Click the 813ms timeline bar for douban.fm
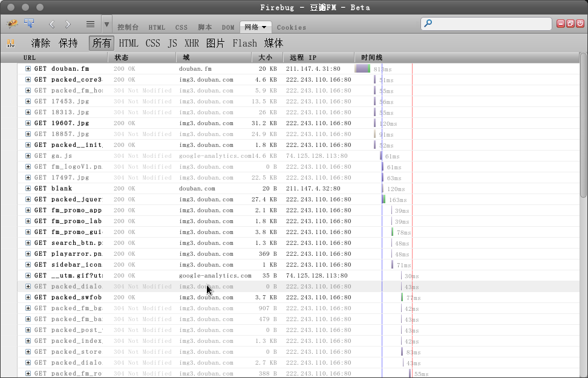This screenshot has width=588, height=378. tap(362, 68)
